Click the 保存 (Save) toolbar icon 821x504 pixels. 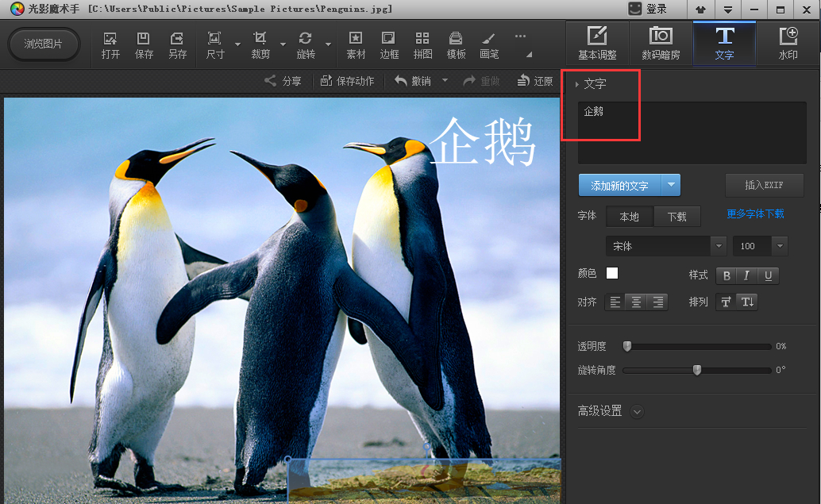tap(144, 44)
